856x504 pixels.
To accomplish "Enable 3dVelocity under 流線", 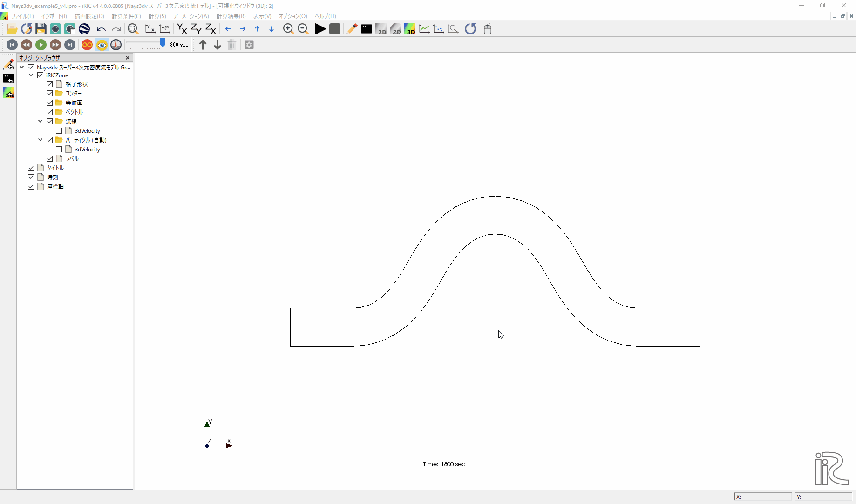I will 59,131.
